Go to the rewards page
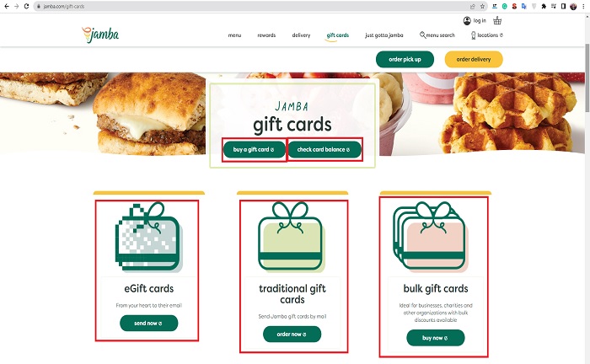Viewport: 590px width, 364px height. click(x=266, y=35)
